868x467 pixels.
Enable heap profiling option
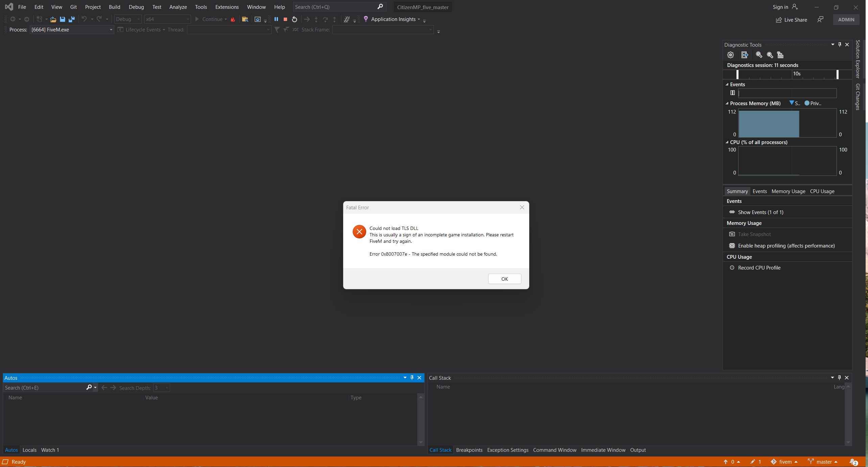pos(786,246)
